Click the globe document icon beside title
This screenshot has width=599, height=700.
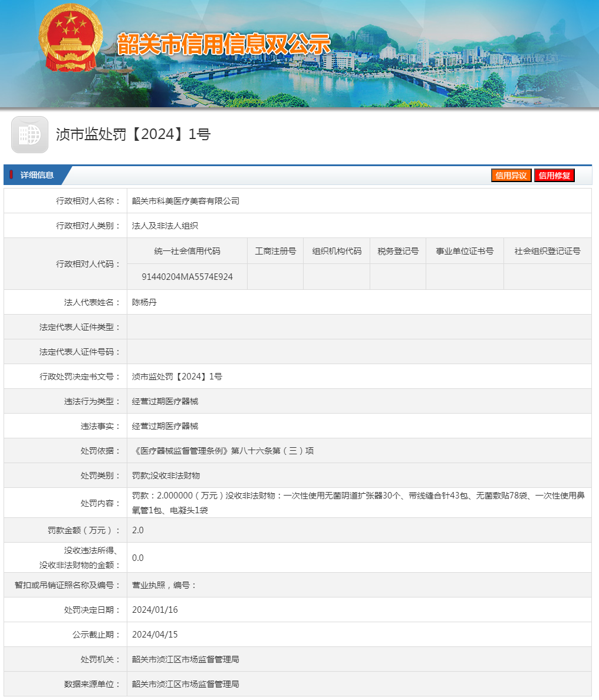pos(29,134)
